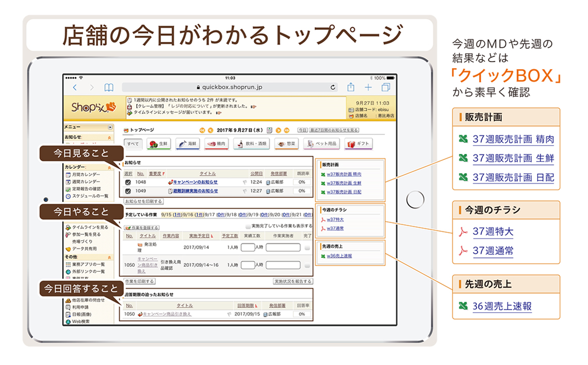Go to previous day orange arrow
588x365 pixels.
(210, 130)
